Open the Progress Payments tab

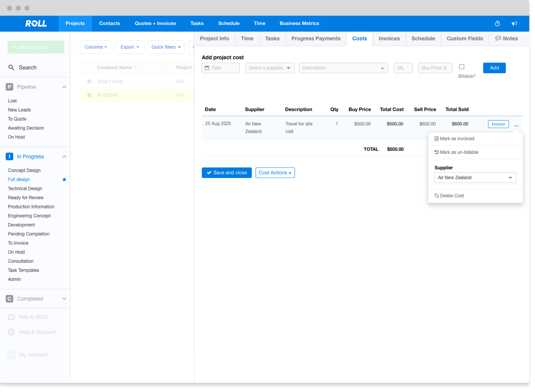coord(316,38)
